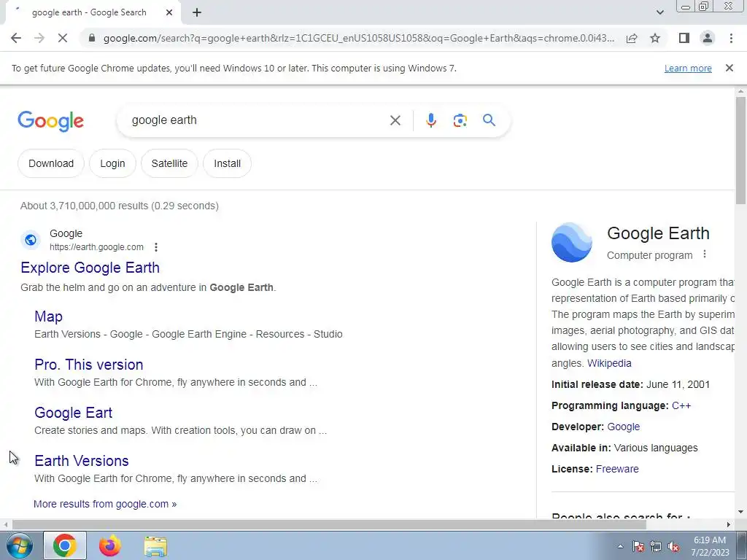
Task: Open knowledge panel three-dot options
Action: pyautogui.click(x=704, y=254)
